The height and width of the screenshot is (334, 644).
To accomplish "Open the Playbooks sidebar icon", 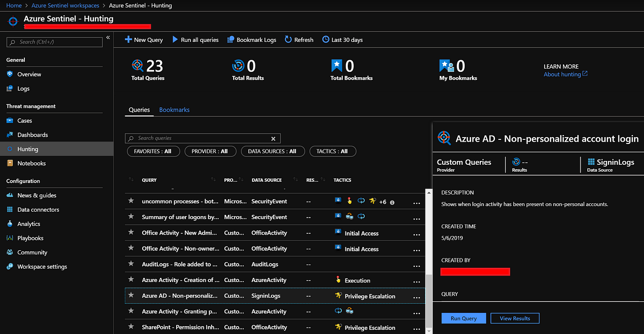I will click(10, 238).
